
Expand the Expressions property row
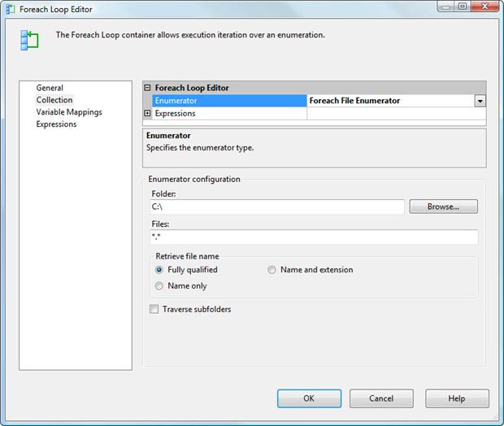[147, 114]
